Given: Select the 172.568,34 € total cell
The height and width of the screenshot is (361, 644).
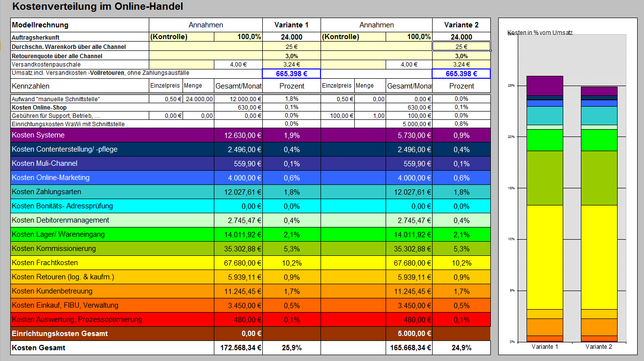Looking at the screenshot, I should [238, 348].
